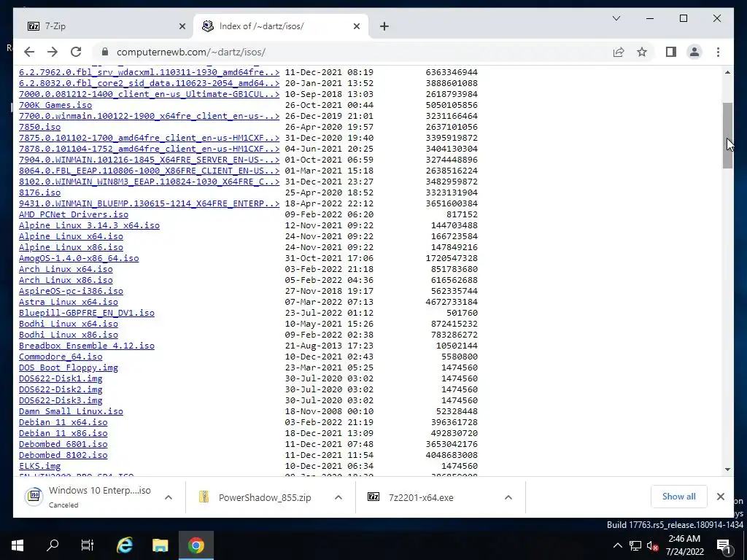This screenshot has height=560, width=747.
Task: Show hidden system tray icons
Action: pos(617,545)
